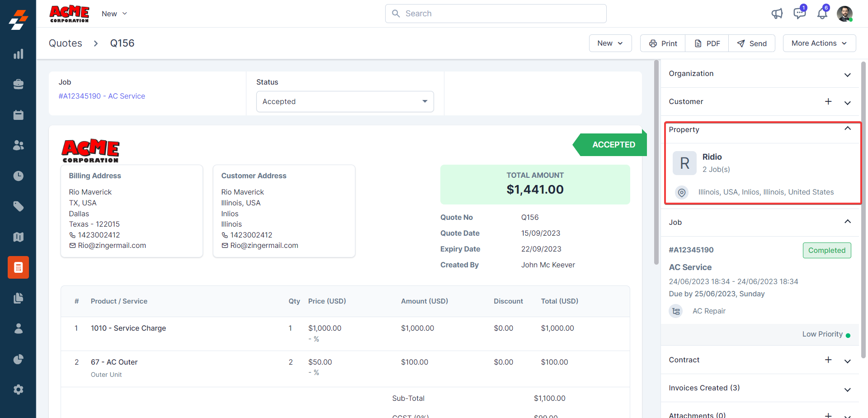Click the Quotes breadcrumb
868x418 pixels.
pos(66,43)
